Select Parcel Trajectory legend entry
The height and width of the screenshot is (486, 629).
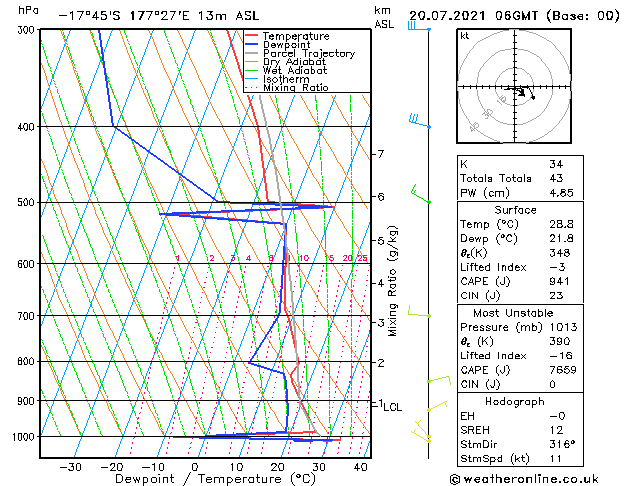tap(308, 54)
